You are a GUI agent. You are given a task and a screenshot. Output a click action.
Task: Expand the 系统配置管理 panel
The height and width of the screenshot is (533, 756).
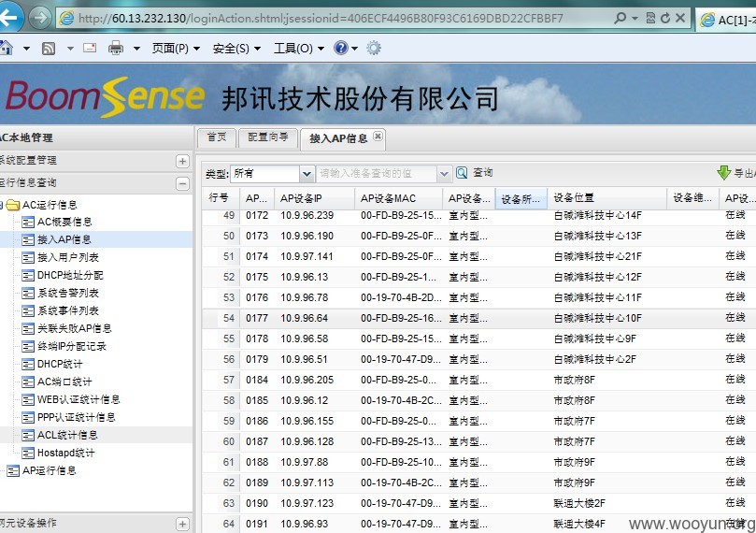182,161
